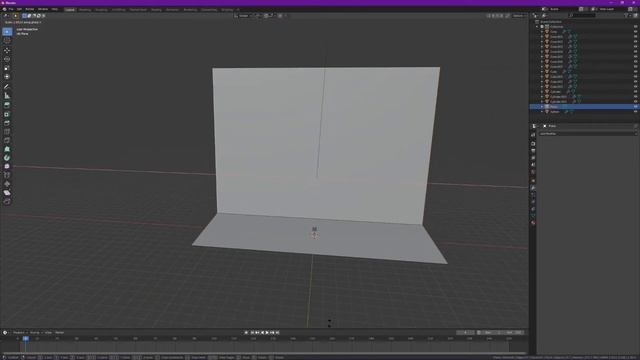The height and width of the screenshot is (360, 640).
Task: Add a new workspace with plus tab
Action: [238, 9]
